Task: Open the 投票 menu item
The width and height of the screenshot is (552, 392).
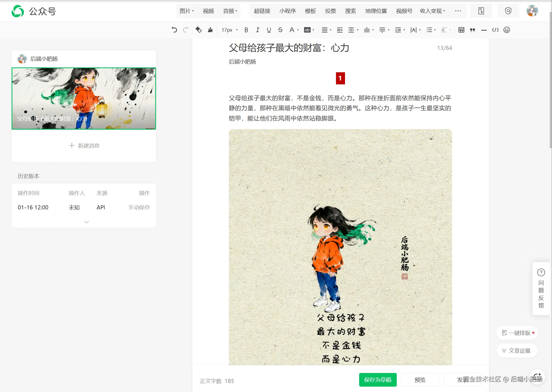Action: pos(330,11)
